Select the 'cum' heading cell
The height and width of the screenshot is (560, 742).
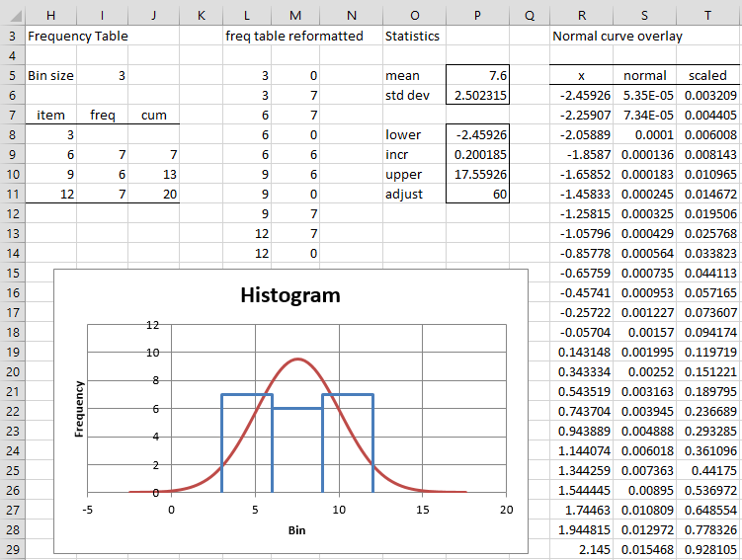(x=153, y=115)
